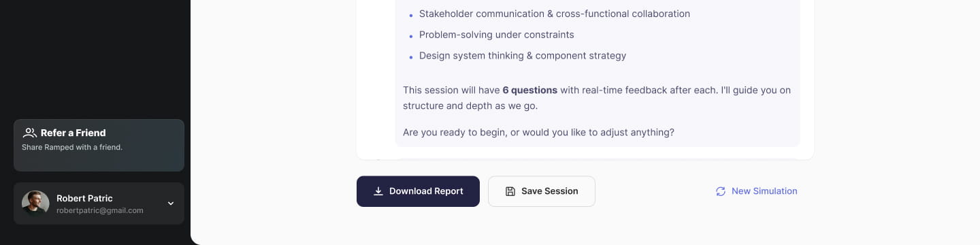Select the Robert Patric account name
The height and width of the screenshot is (245, 980).
coord(84,198)
